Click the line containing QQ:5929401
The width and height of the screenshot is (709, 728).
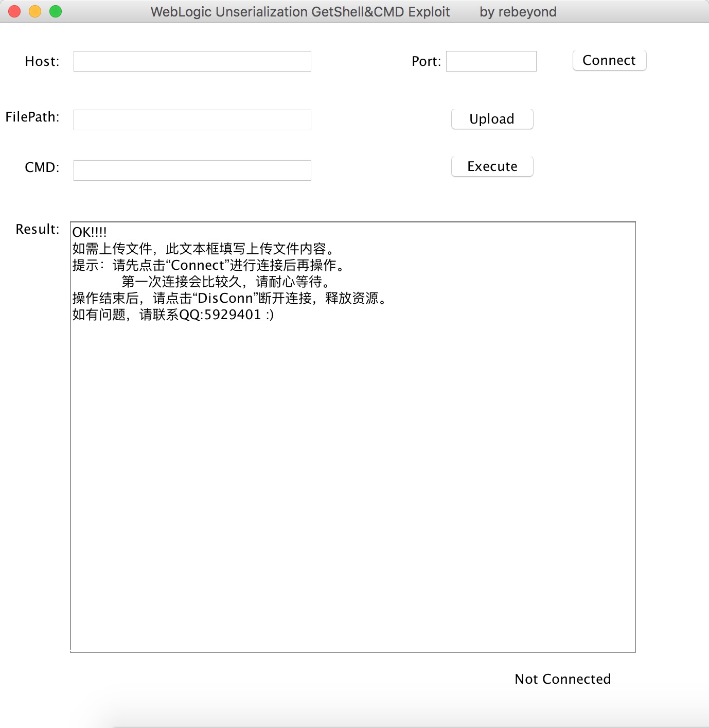[x=173, y=315]
